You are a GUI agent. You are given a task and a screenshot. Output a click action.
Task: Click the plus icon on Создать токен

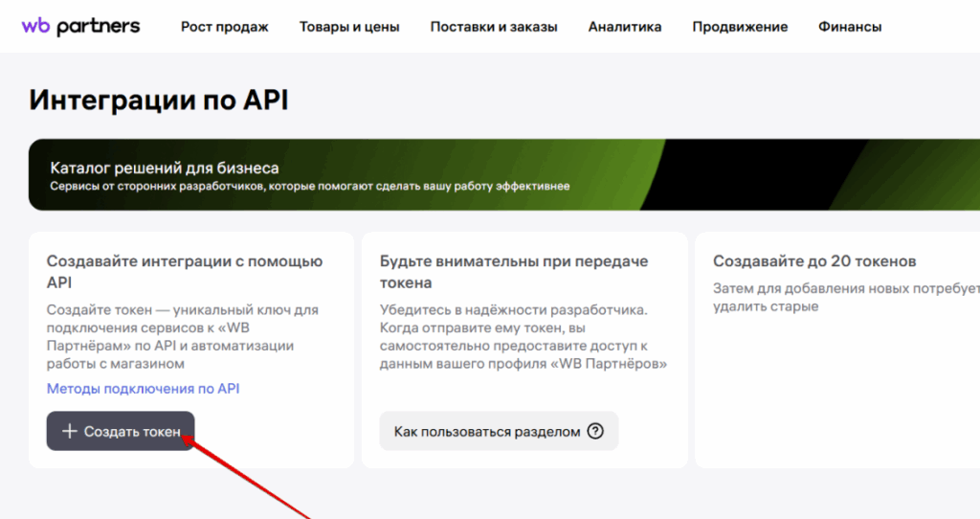(69, 432)
